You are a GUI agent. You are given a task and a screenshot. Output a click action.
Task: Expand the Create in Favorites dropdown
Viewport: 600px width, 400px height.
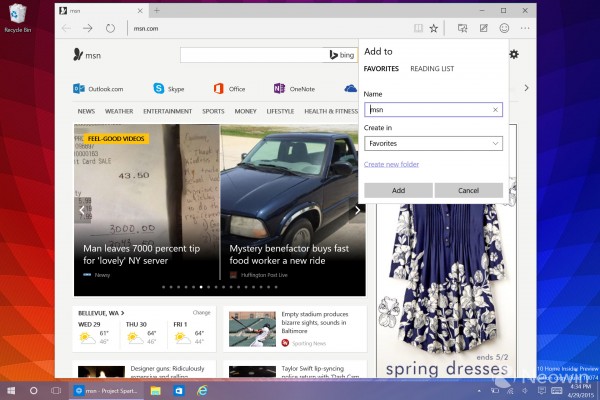click(x=433, y=144)
